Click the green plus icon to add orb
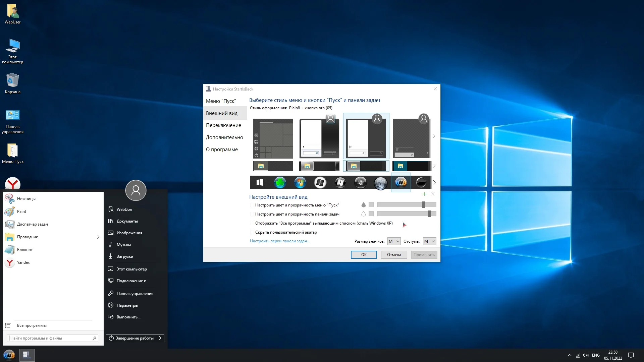The height and width of the screenshot is (362, 644). pos(424,194)
